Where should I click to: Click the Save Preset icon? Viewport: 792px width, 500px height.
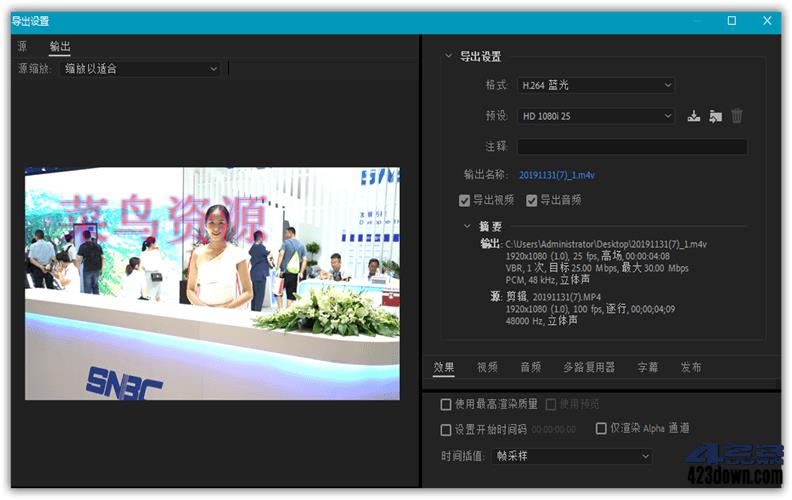[694, 116]
